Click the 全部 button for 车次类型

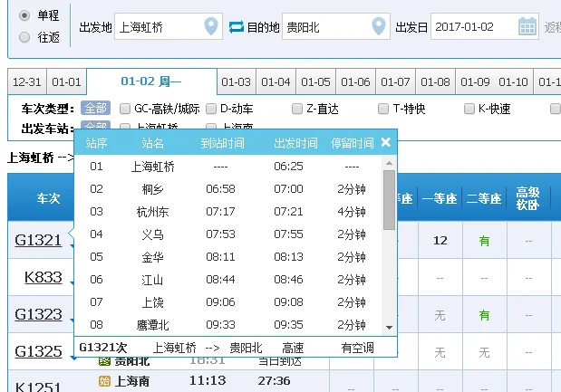click(95, 108)
